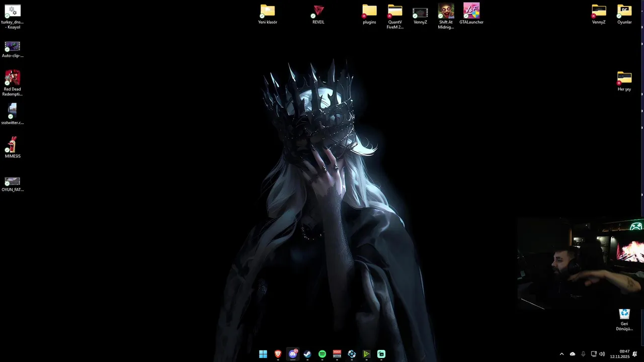Open the OneDrive cloud tray icon
Image resolution: width=644 pixels, height=362 pixels.
(x=573, y=354)
